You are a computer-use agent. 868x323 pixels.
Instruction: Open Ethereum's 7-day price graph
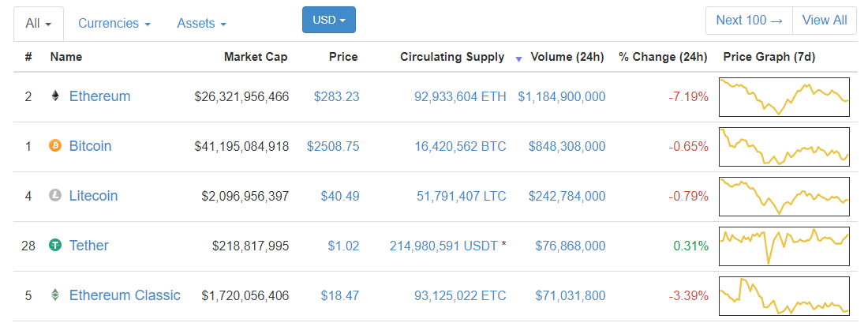(x=784, y=96)
